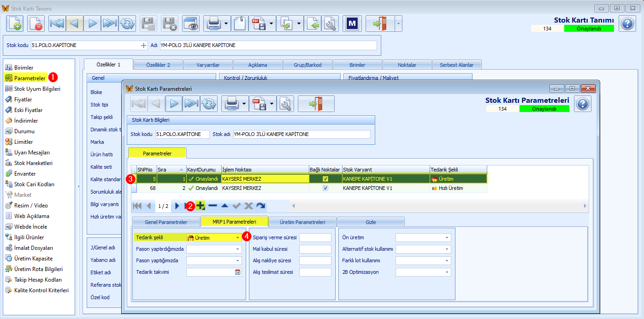
Task: Open the Grup/Barkod tab
Action: (307, 65)
